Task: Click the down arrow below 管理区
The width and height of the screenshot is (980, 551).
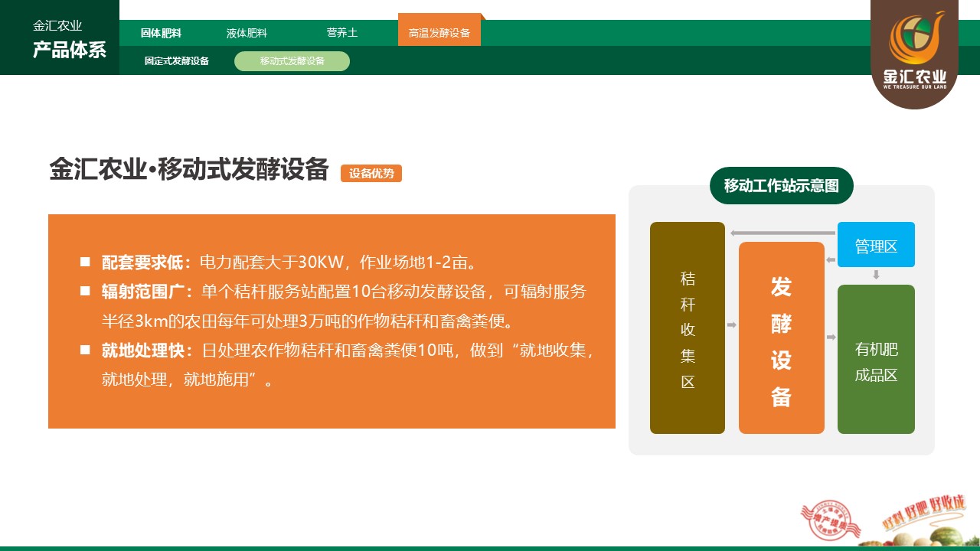Action: tap(876, 275)
